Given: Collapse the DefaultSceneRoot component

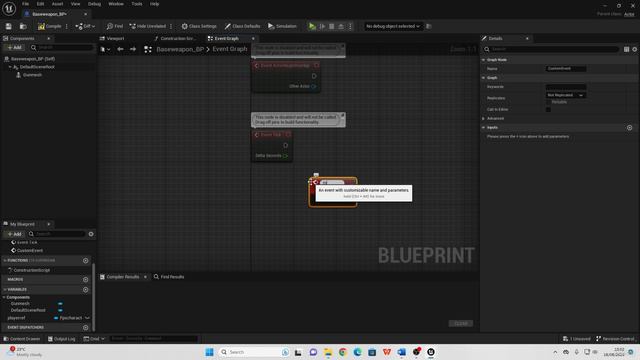Looking at the screenshot, I should pos(10,67).
